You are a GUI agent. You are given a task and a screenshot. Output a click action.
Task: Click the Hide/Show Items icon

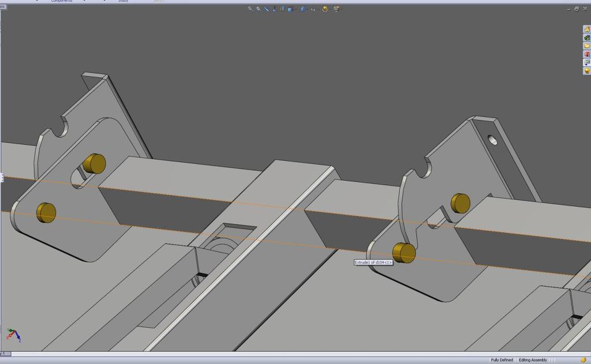tap(312, 9)
